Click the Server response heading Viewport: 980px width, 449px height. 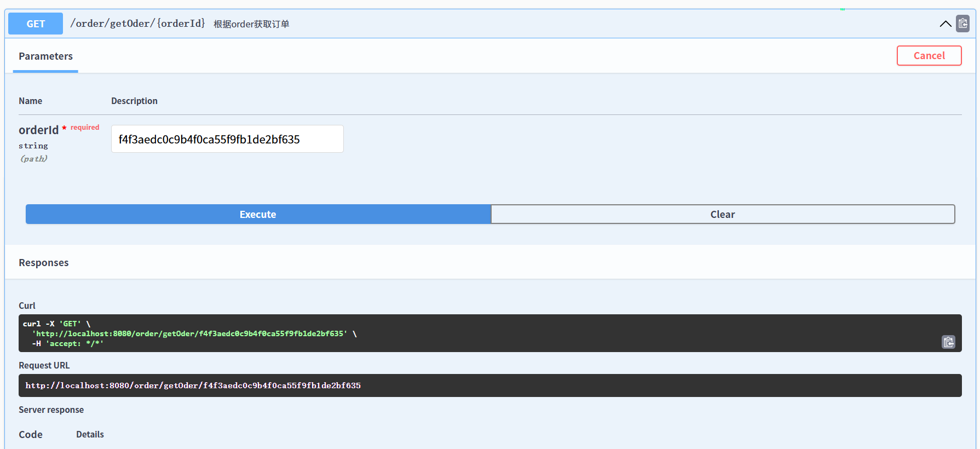[51, 410]
